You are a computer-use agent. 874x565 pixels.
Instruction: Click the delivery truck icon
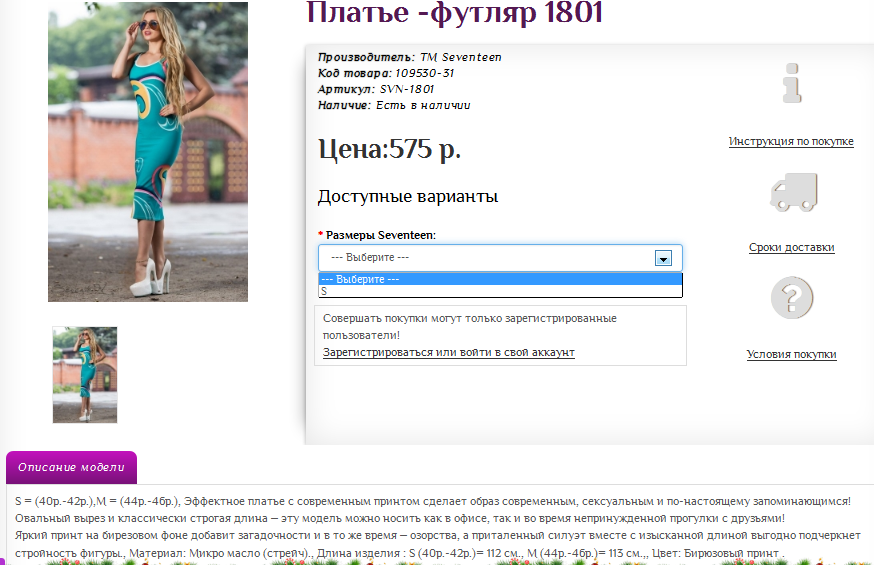794,192
